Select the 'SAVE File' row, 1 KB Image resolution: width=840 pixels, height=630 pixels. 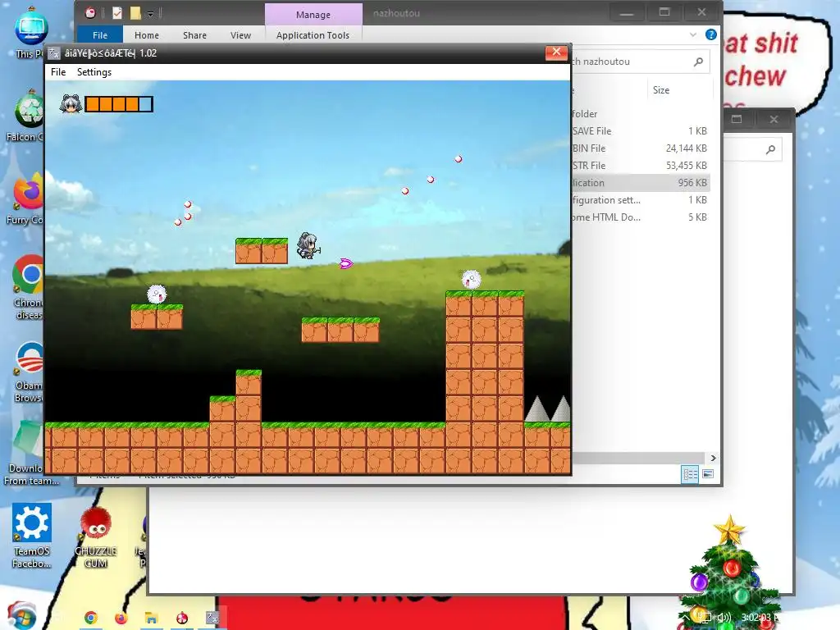coord(640,130)
